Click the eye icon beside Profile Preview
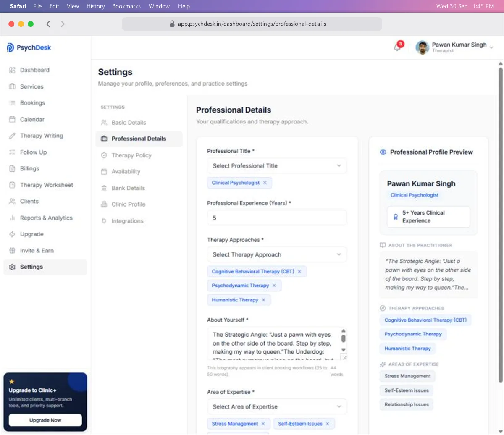Screen dimensions: 504x435 click(x=383, y=152)
